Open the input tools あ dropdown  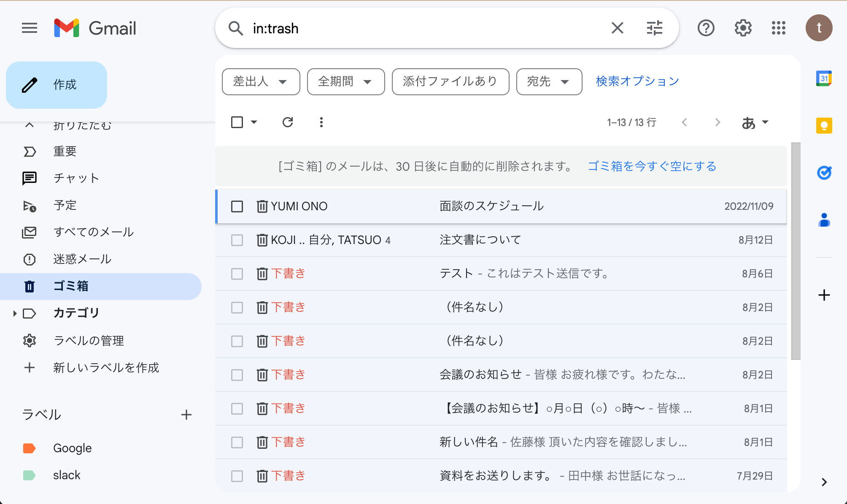[x=755, y=123]
